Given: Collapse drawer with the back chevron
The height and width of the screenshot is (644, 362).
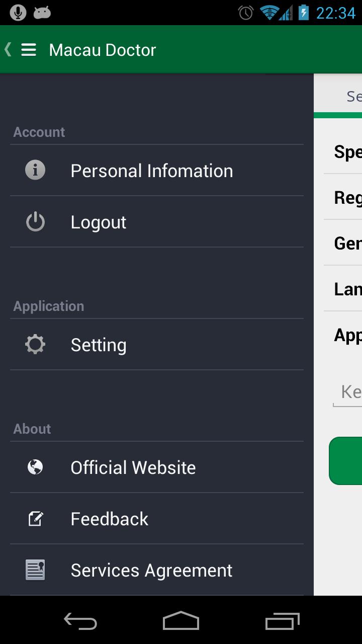Looking at the screenshot, I should [8, 49].
